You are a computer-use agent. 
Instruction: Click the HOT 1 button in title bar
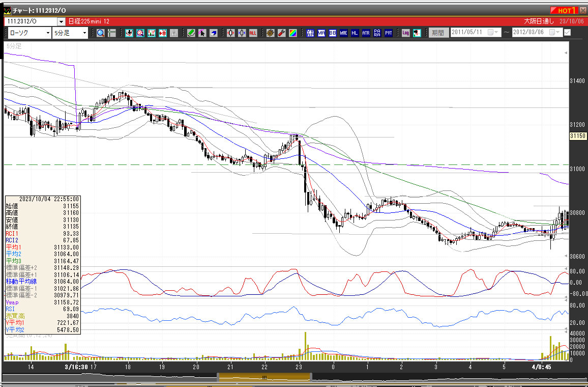[564, 11]
